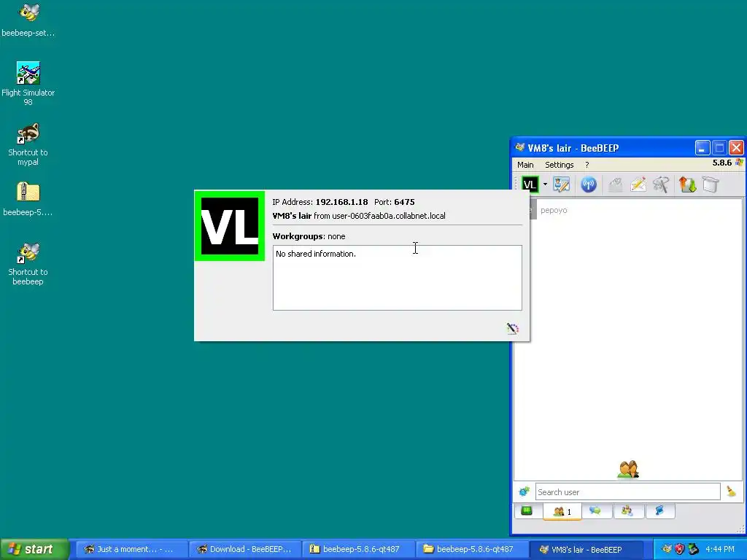Click the red security shield tray icon
Image resolution: width=747 pixels, height=560 pixels.
(679, 549)
